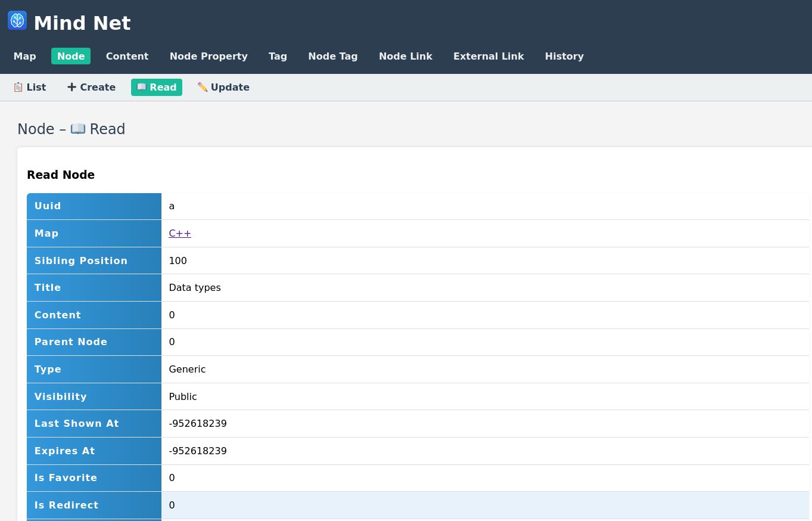
Task: Click the book icon in page heading
Action: coord(78,129)
